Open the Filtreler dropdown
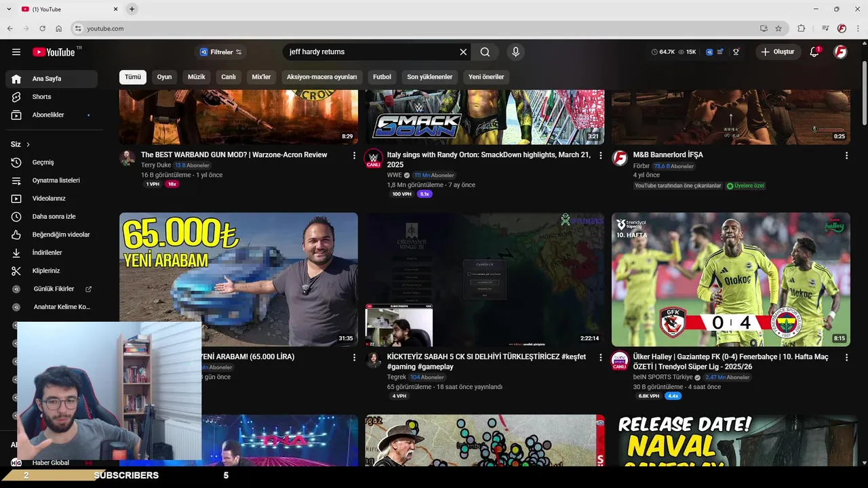868x488 pixels. pyautogui.click(x=220, y=52)
